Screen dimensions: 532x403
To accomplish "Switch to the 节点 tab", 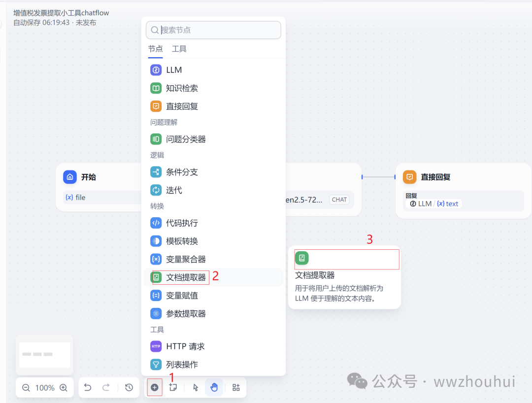I will (x=155, y=49).
